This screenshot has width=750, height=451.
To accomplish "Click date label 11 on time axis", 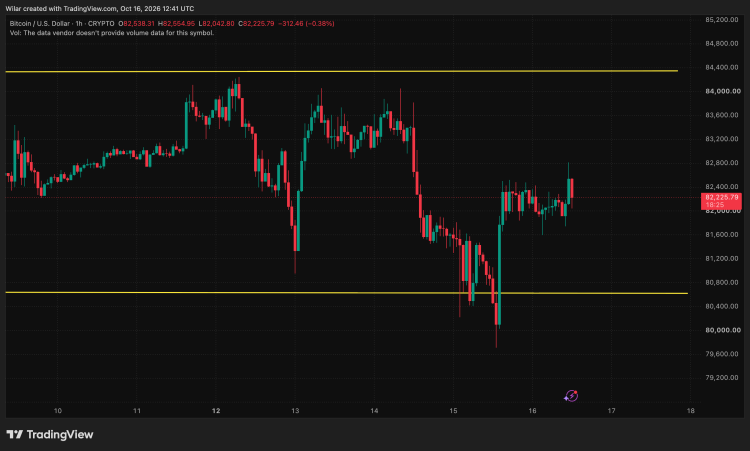I will coord(137,411).
